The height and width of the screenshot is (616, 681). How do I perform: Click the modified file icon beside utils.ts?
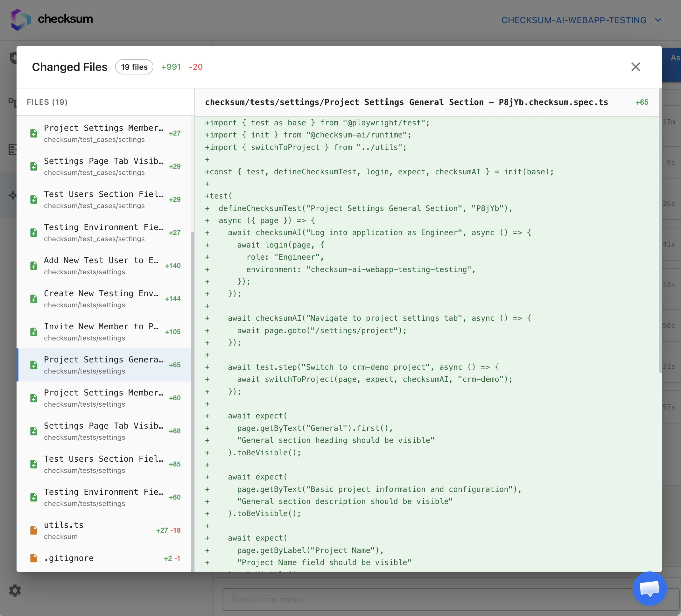(x=34, y=530)
